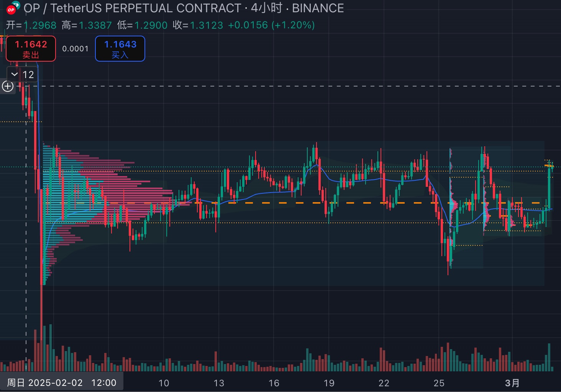Click the 3月 label on the time axis
The image size is (561, 392).
point(512,383)
